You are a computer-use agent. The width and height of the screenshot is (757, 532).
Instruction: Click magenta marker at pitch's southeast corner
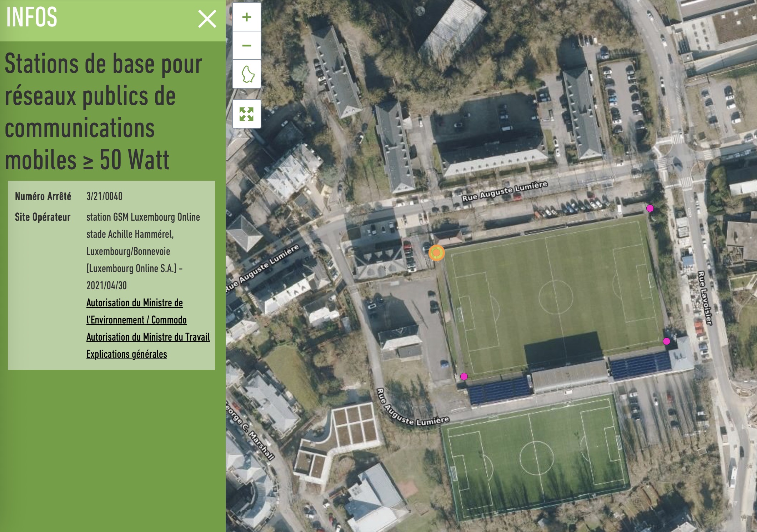[666, 341]
